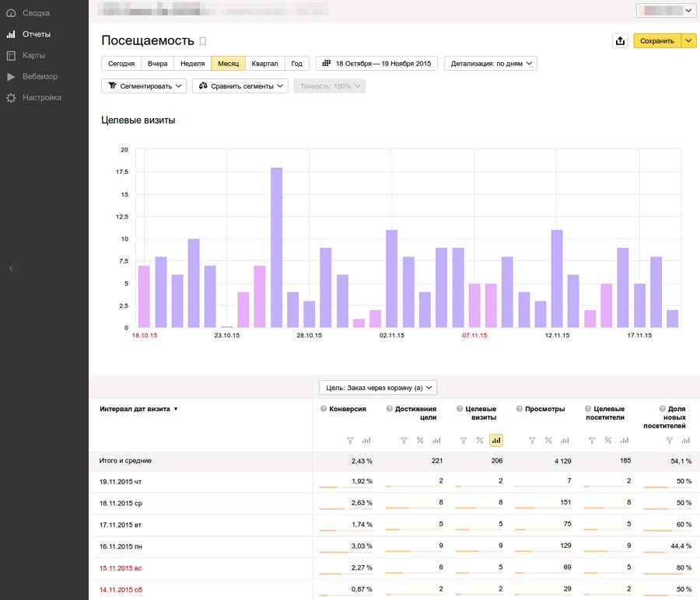Viewport: 700px width, 600px height.
Task: Open Вебвизор from the sidebar
Action: [40, 76]
